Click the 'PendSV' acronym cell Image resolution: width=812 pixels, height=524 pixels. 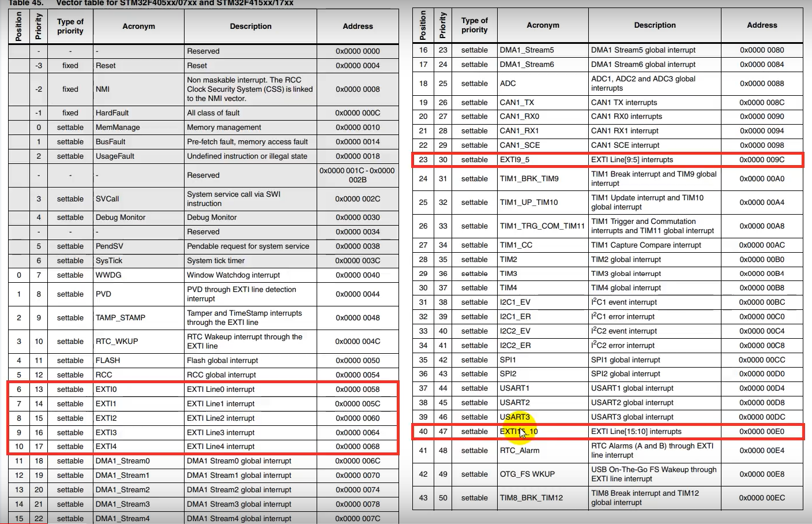pos(138,246)
